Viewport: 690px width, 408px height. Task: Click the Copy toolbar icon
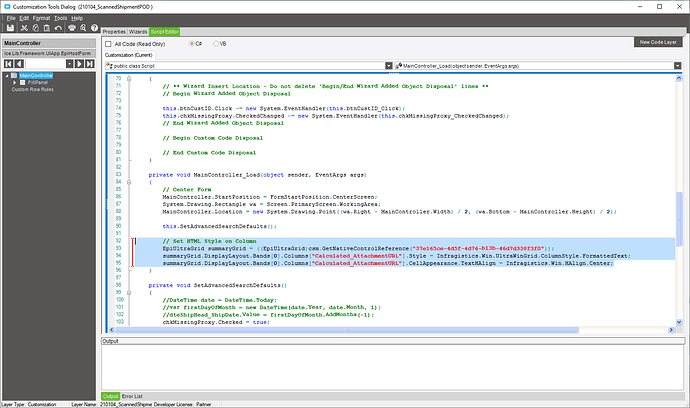pyautogui.click(x=36, y=28)
